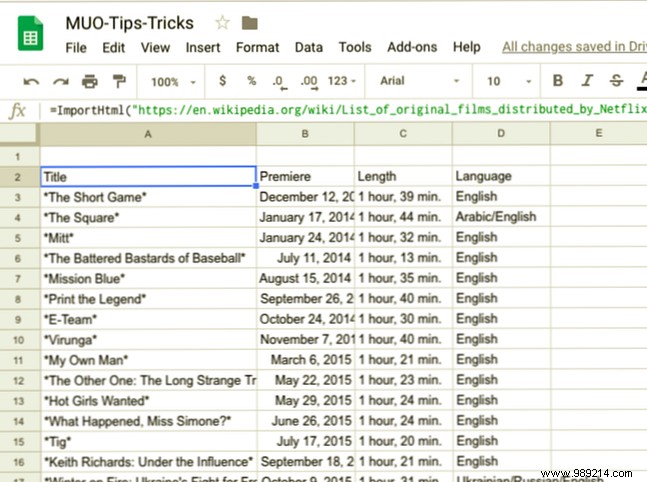
Task: Select the *Print the Legend* cell
Action: coord(148,299)
